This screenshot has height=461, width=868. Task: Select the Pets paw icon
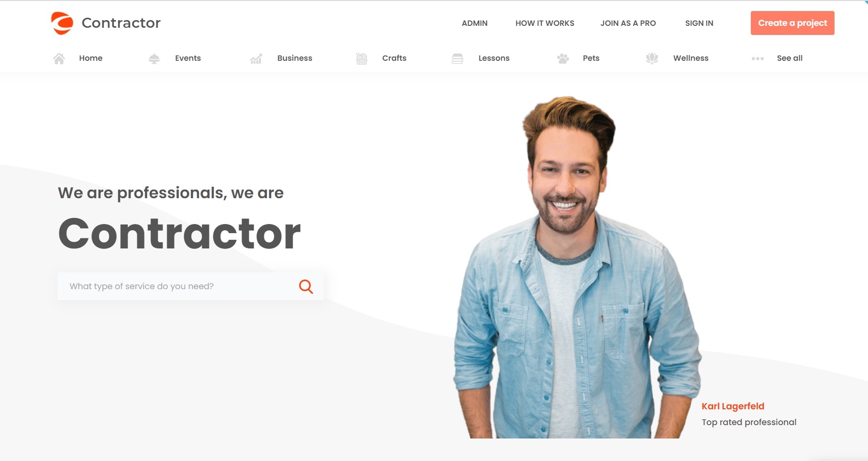coord(563,58)
